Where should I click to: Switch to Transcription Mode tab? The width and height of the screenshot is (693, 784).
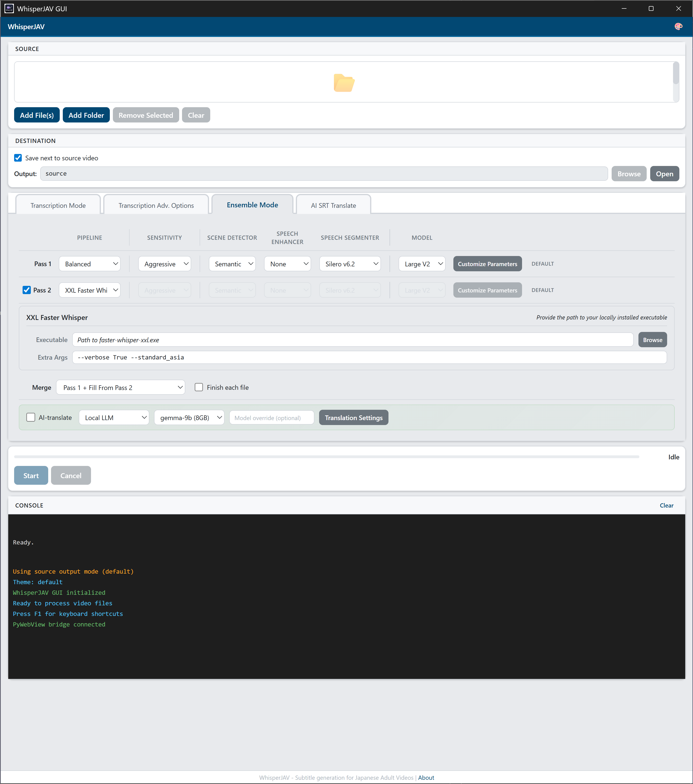pyautogui.click(x=58, y=205)
